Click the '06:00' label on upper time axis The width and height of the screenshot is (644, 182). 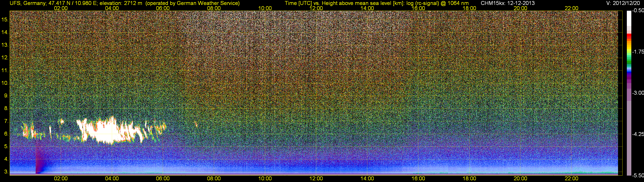tap(163, 8)
